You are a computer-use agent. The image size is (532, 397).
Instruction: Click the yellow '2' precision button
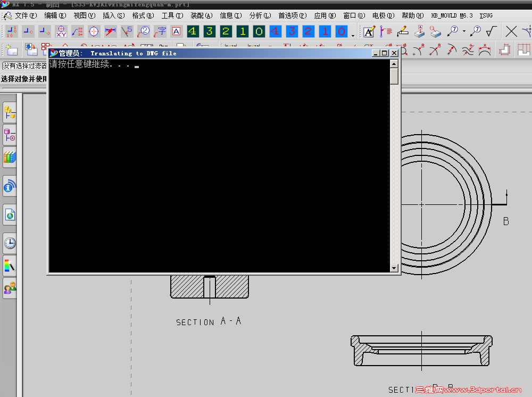(226, 31)
